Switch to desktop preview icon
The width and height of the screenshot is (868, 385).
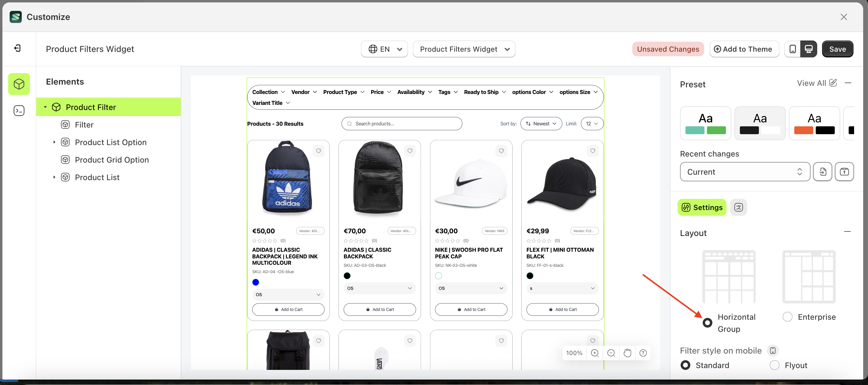click(x=808, y=49)
